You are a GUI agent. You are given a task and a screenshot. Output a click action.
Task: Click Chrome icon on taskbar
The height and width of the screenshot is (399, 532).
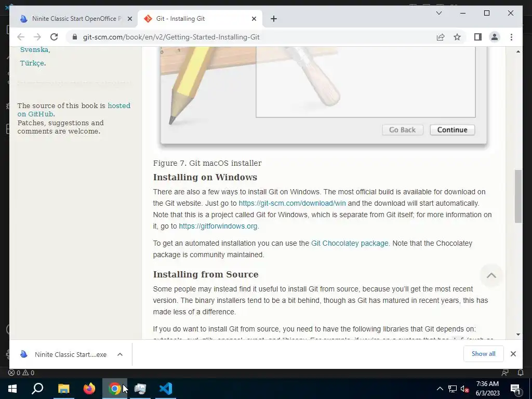coord(115,389)
